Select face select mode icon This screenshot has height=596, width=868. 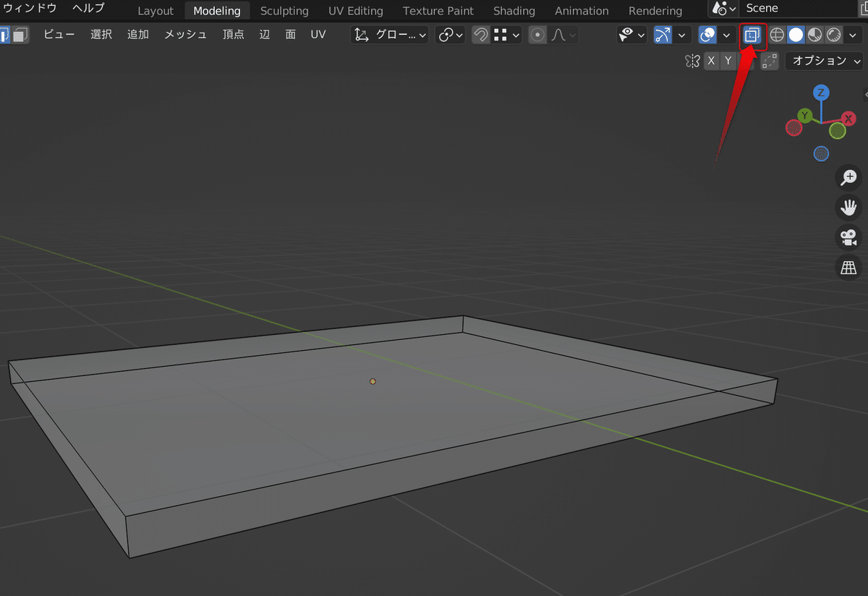coord(21,35)
